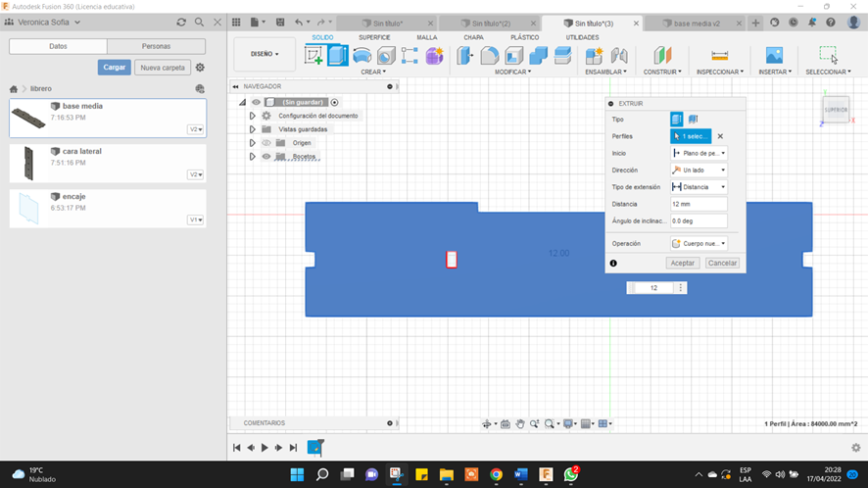
Task: Toggle visibility of unsaved root component
Action: coord(256,102)
